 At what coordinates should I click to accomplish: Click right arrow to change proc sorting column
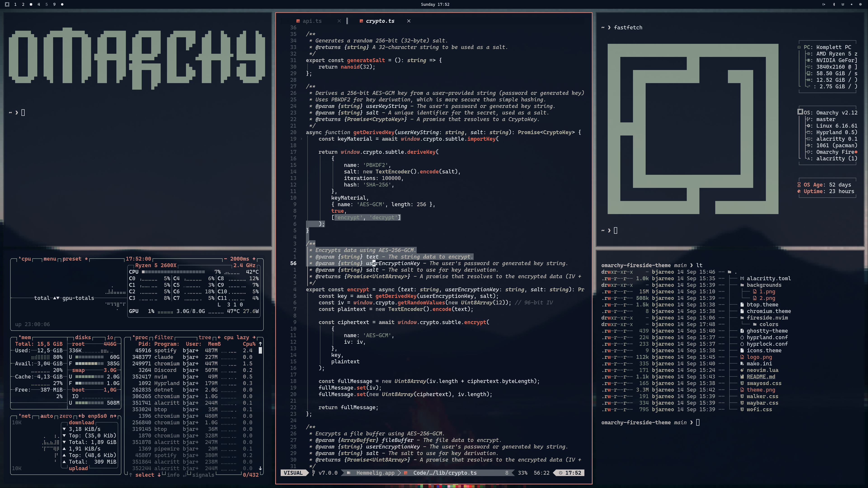tap(254, 337)
